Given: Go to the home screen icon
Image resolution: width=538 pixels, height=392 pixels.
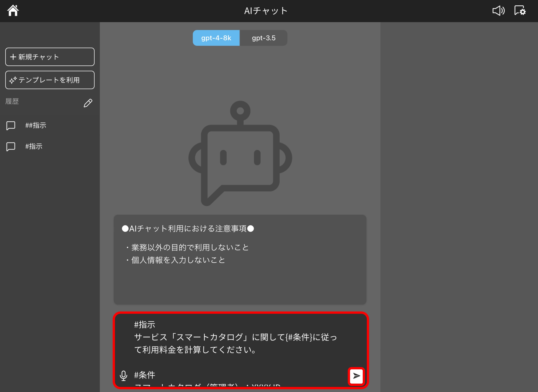Looking at the screenshot, I should [13, 11].
